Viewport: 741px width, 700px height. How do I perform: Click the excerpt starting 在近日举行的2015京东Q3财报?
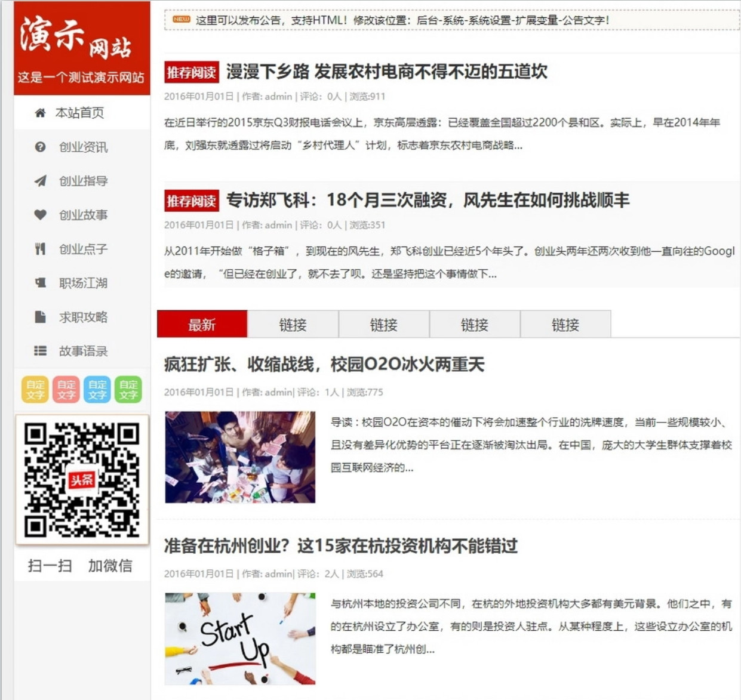click(x=442, y=134)
